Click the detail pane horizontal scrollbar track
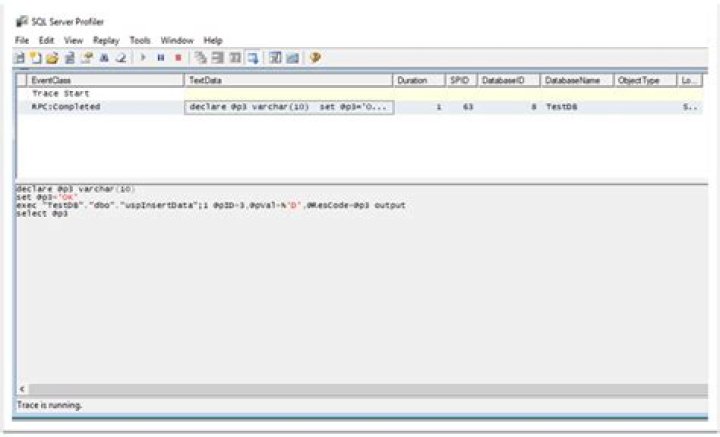The height and width of the screenshot is (437, 720). [367, 389]
